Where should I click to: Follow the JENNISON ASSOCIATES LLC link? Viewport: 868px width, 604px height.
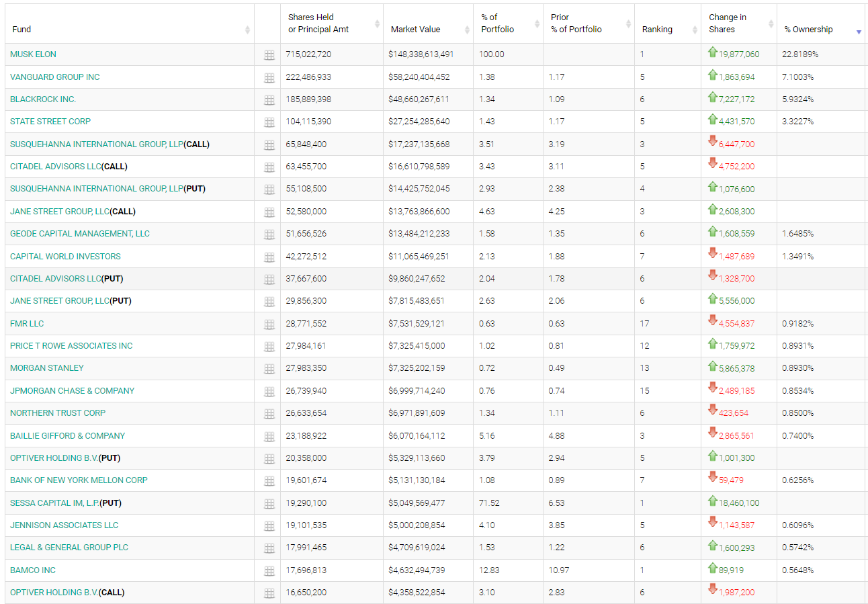coord(64,525)
